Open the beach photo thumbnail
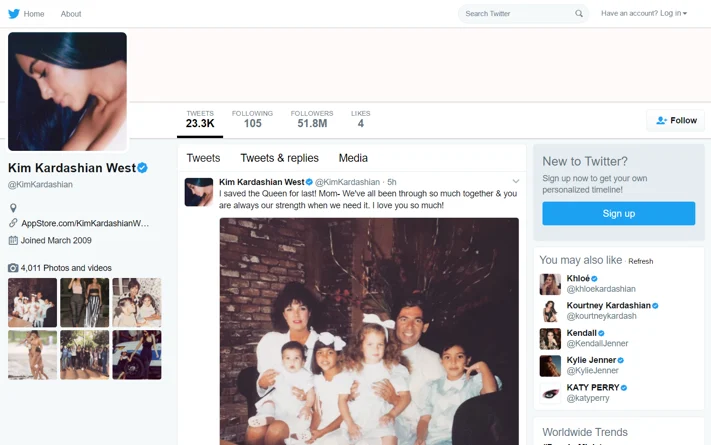The height and width of the screenshot is (445, 711). (x=33, y=355)
